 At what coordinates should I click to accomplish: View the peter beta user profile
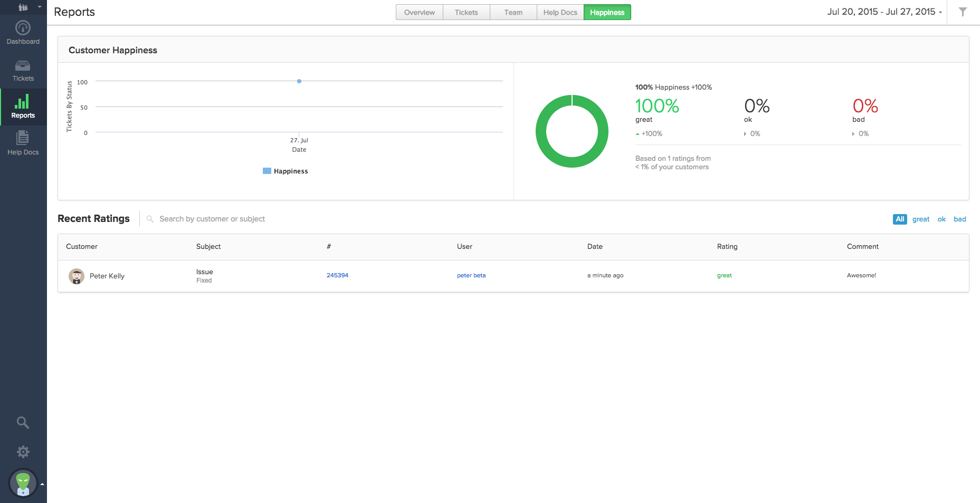click(471, 275)
